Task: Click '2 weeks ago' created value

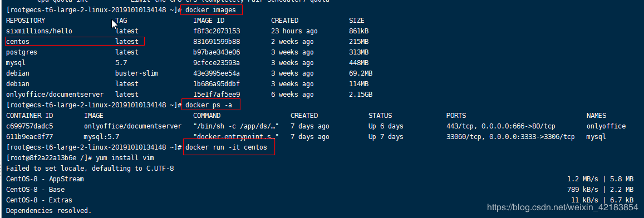Action: click(x=292, y=42)
